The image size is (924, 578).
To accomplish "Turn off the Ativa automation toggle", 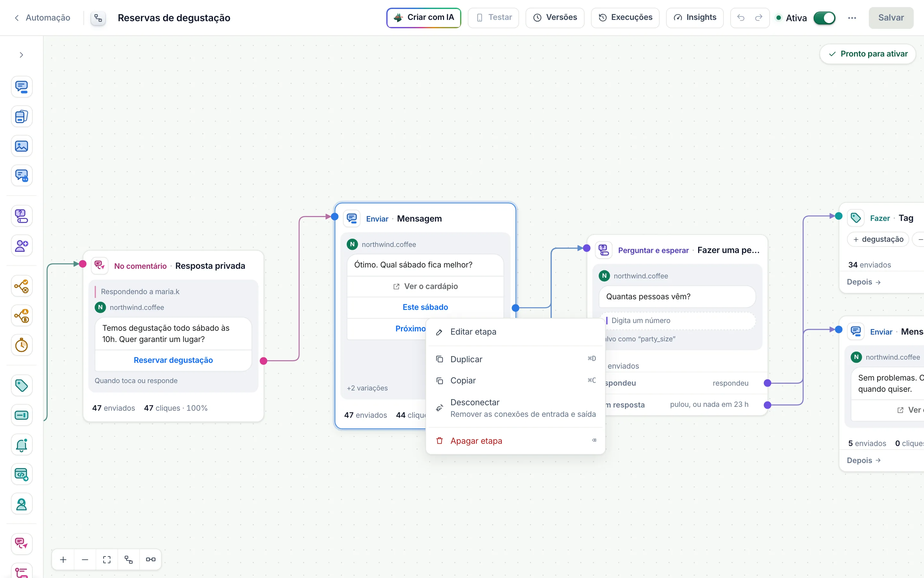I will point(824,18).
